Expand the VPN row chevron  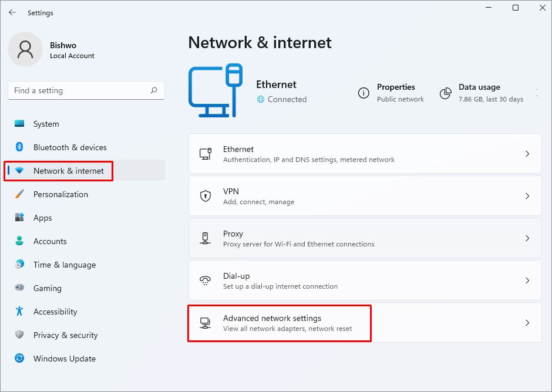click(x=527, y=196)
